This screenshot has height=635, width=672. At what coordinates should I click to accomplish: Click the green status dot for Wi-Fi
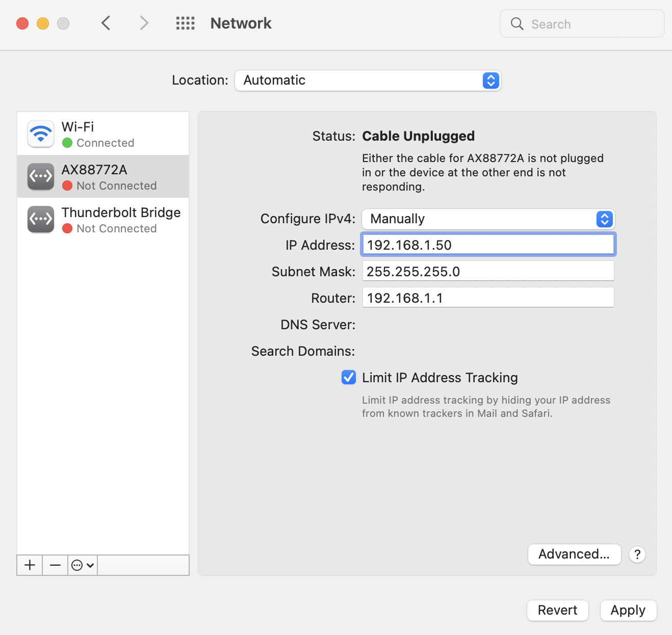[67, 143]
